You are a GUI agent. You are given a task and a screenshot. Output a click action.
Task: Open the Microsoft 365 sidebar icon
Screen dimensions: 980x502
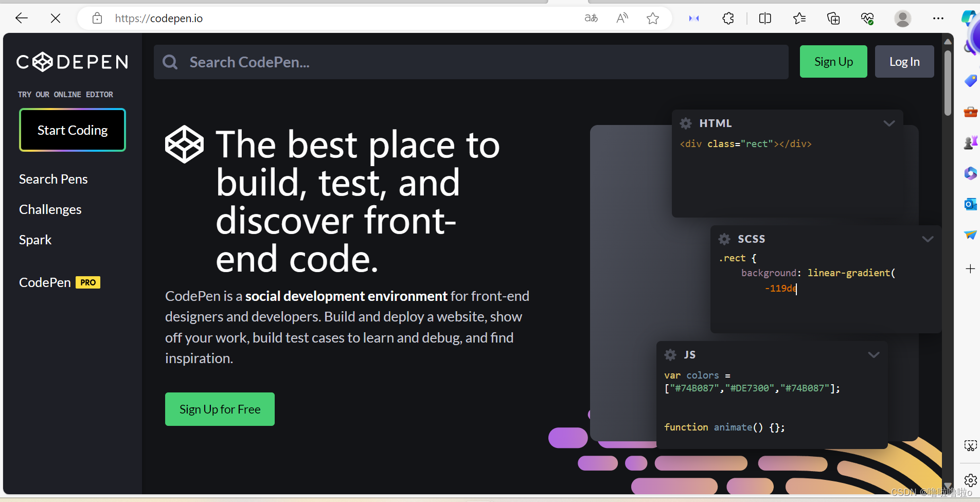click(970, 173)
